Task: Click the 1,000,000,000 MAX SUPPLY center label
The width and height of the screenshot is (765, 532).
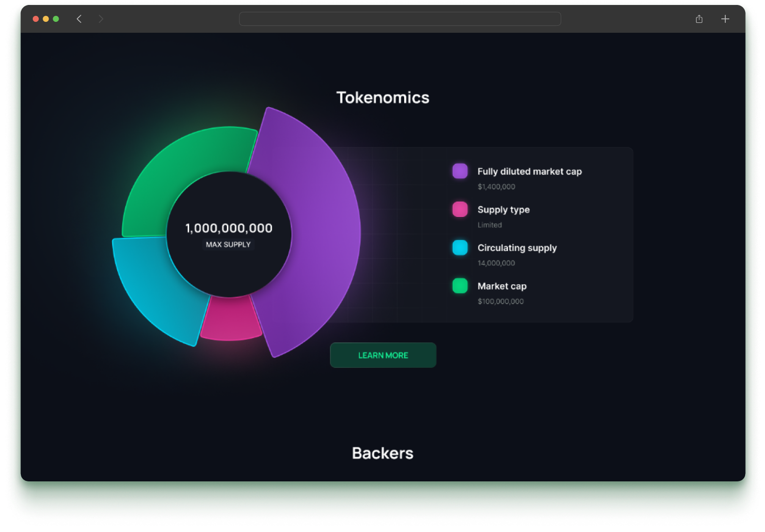Action: [x=228, y=233]
